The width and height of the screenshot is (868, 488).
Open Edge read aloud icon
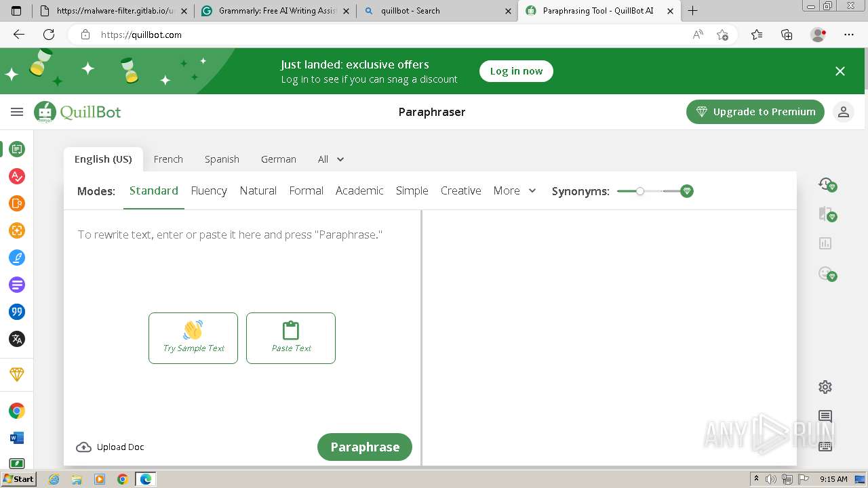click(x=698, y=35)
